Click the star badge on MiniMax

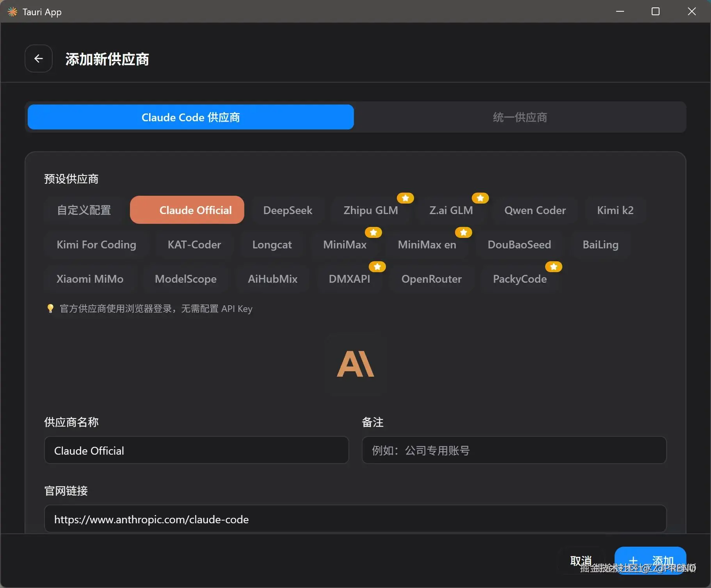point(373,232)
